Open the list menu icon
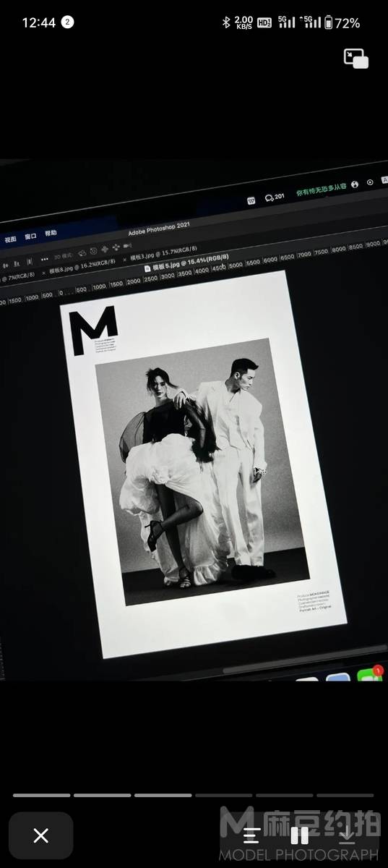 pyautogui.click(x=251, y=836)
